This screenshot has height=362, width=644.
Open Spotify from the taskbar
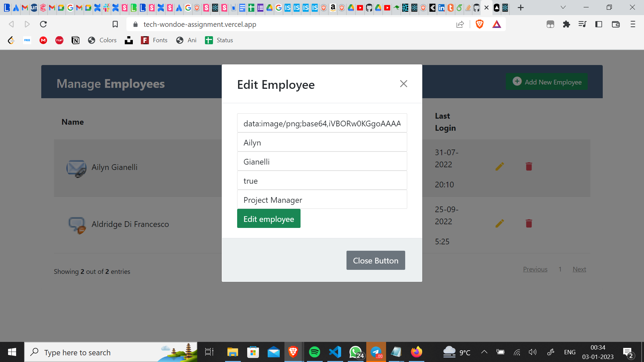tap(314, 352)
